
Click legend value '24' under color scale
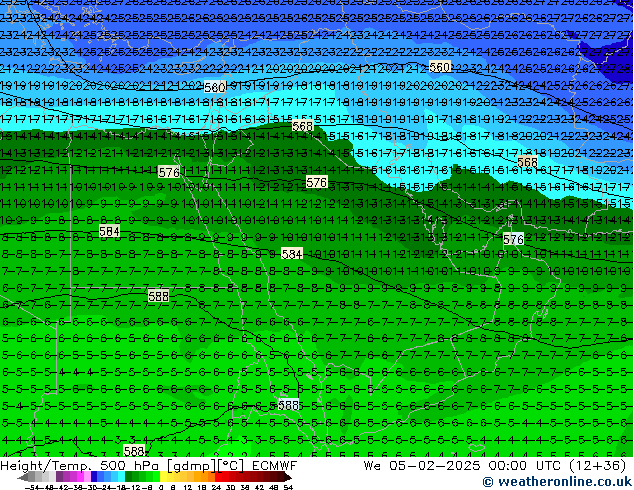(x=217, y=488)
